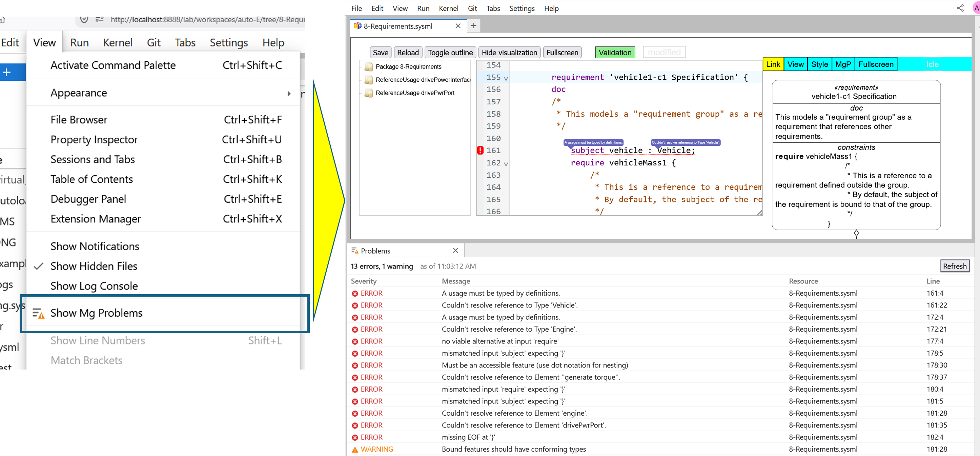Collapse code fold at line 162
980x456 pixels.
click(x=506, y=164)
